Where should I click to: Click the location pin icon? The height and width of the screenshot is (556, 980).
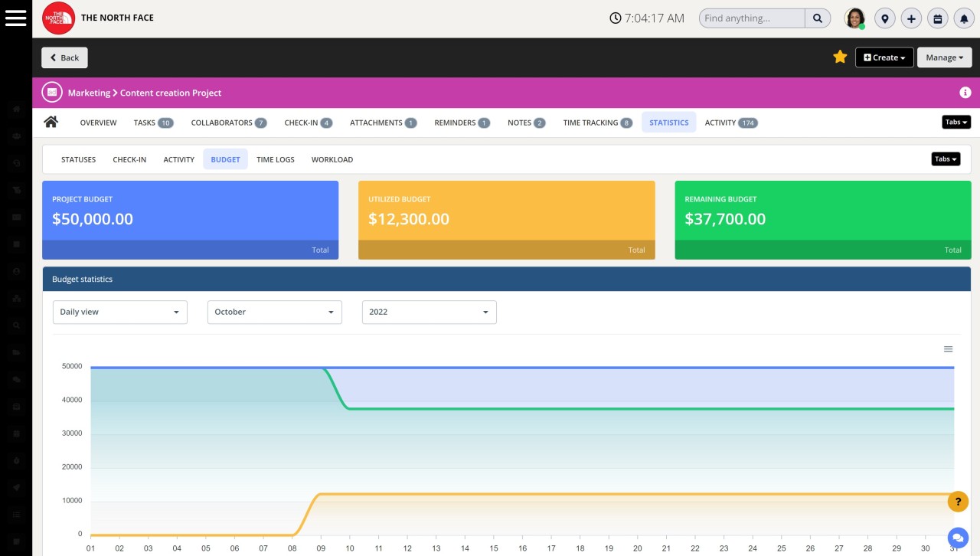pos(884,18)
